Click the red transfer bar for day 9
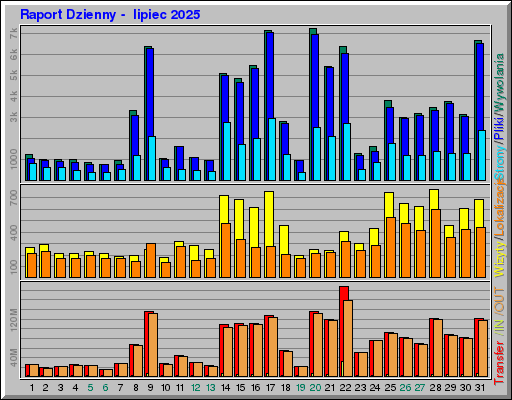Image resolution: width=512 pixels, height=400 pixels. click(147, 343)
